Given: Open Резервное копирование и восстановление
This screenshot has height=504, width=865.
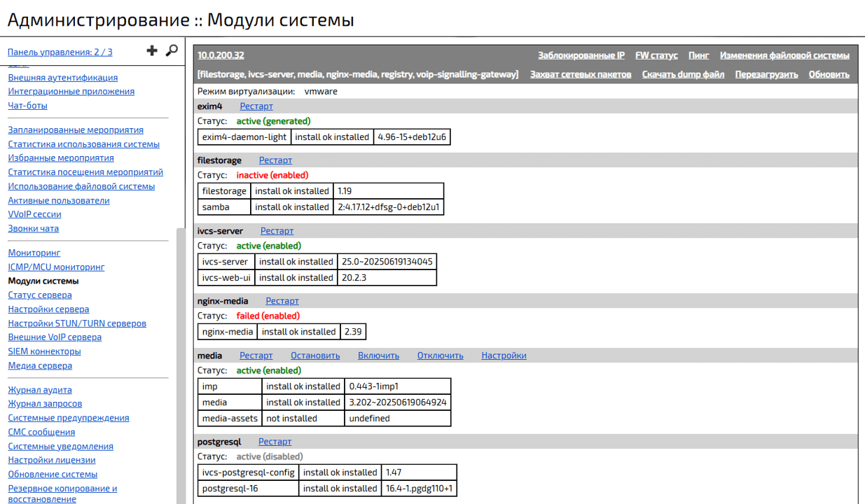Looking at the screenshot, I should click(62, 493).
